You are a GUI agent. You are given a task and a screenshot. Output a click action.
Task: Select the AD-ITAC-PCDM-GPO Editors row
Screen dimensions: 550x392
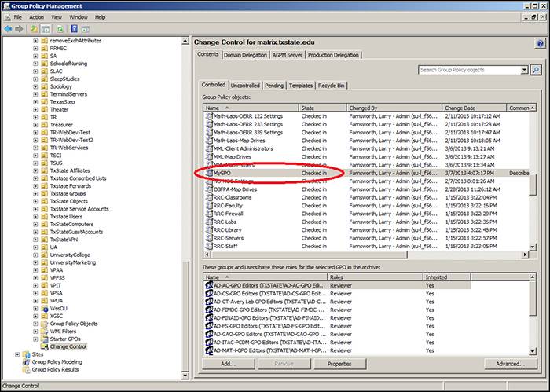[x=337, y=343]
